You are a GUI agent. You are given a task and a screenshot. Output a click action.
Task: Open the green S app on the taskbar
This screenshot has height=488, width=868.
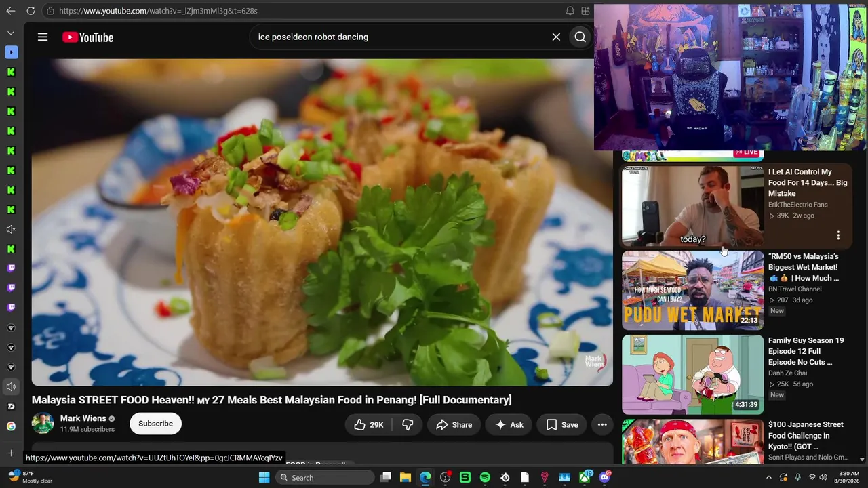coord(465,478)
